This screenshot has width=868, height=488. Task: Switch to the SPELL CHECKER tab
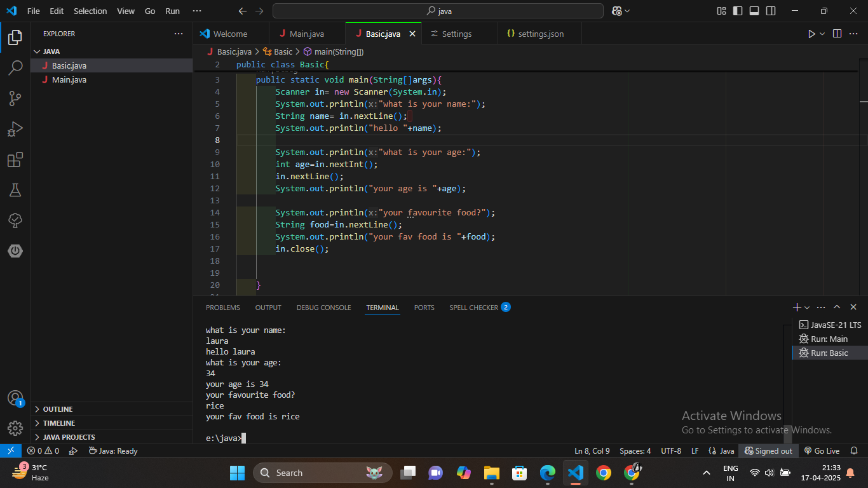click(480, 308)
